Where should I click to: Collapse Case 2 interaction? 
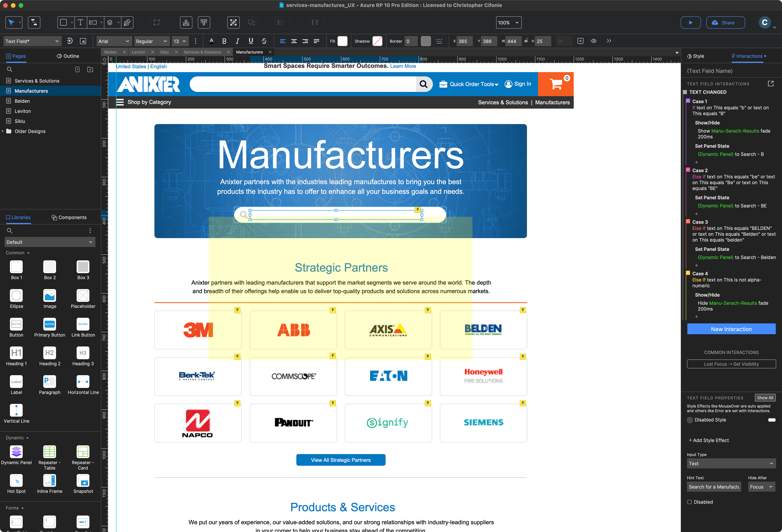click(x=688, y=170)
